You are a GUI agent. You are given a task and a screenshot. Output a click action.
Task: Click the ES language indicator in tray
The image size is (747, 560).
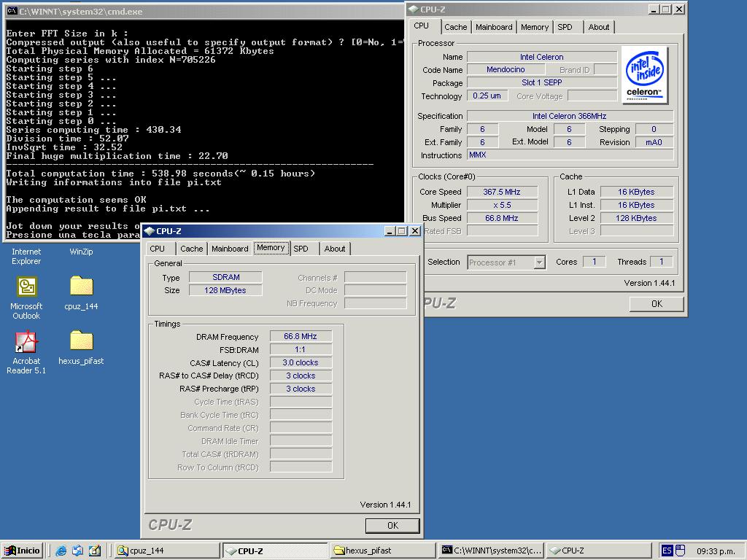(x=667, y=551)
